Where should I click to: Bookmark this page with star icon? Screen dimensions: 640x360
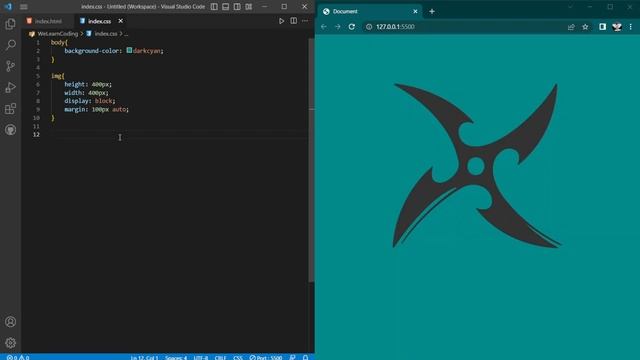coord(585,27)
